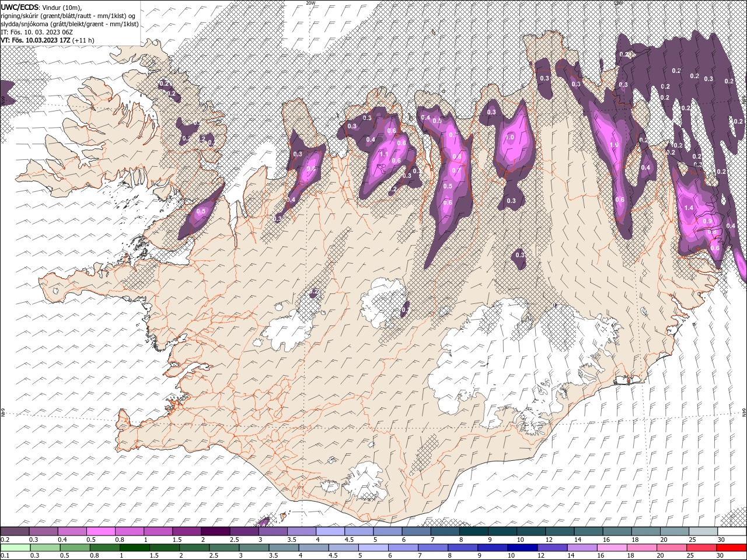Viewport: 747px width, 560px height.
Task: Click the 'UWC/ECDS' title text
Action: (x=19, y=6)
